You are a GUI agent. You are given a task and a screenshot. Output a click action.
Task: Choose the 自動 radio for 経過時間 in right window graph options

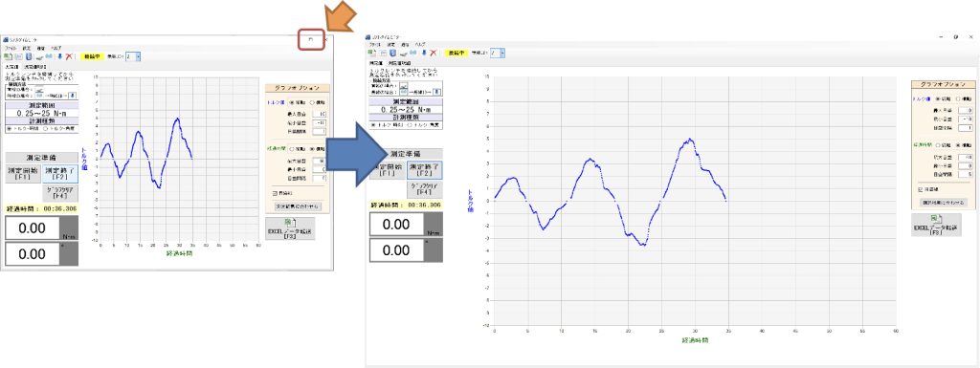(x=938, y=145)
